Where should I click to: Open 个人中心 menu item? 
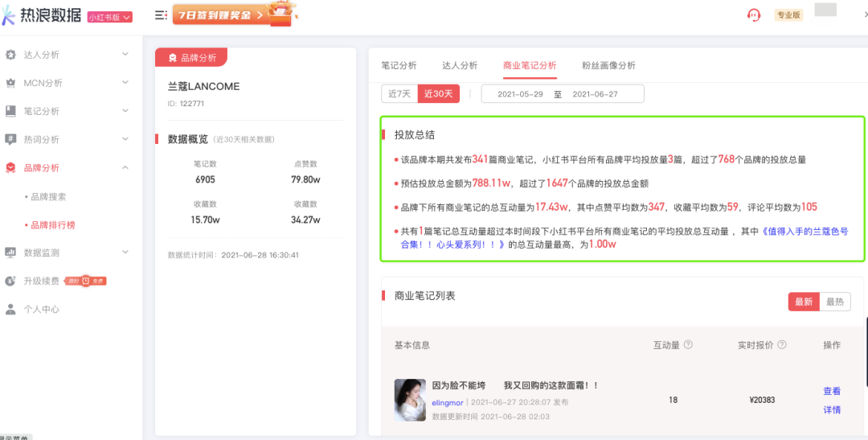42,309
